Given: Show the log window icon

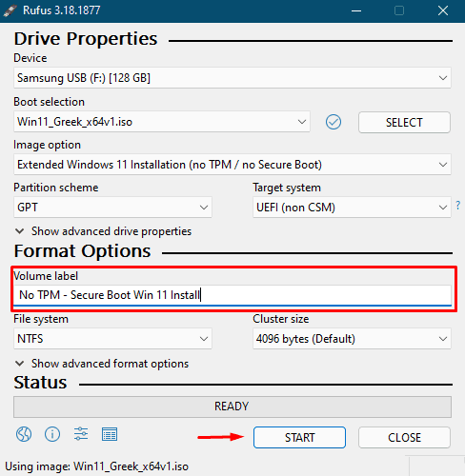Looking at the screenshot, I should (110, 434).
